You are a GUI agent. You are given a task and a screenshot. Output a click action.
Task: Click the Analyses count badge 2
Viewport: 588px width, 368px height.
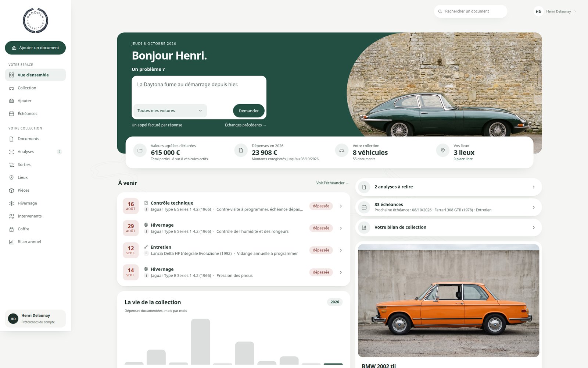point(60,152)
